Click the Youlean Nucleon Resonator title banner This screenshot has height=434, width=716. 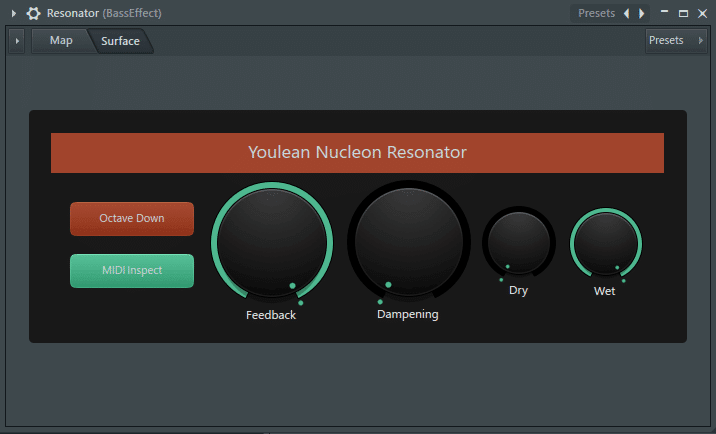[357, 153]
